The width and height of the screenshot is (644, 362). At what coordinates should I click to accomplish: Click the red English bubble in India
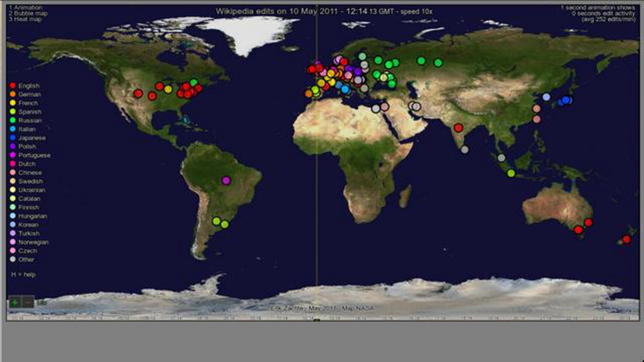click(458, 128)
